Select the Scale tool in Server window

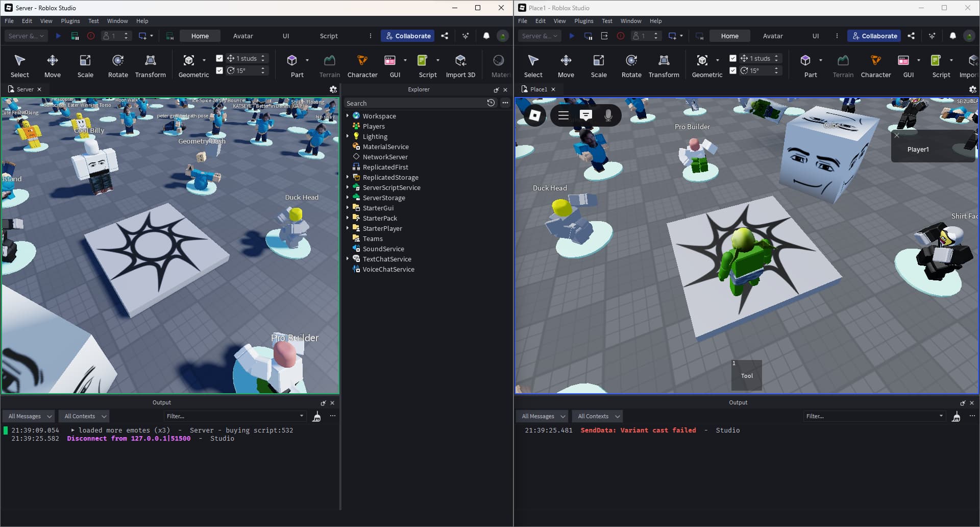85,66
